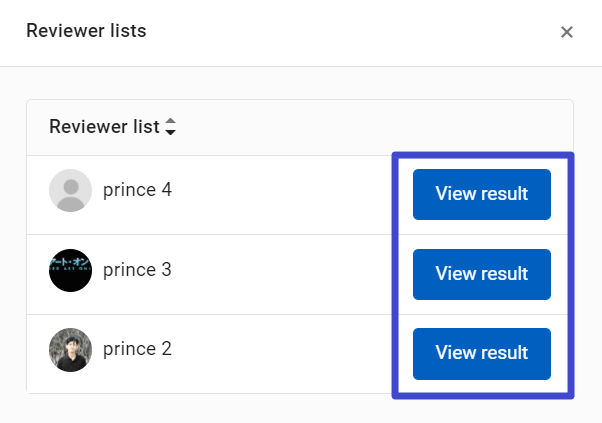Close the Reviewer lists dialog
The height and width of the screenshot is (423, 602).
tap(567, 32)
